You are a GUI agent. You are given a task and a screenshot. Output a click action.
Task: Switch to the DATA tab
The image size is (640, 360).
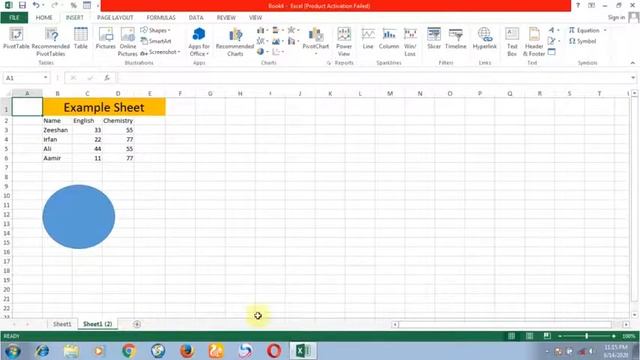click(x=196, y=18)
